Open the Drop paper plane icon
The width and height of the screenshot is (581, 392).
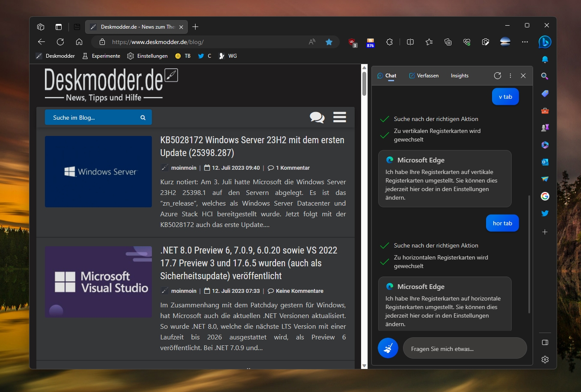click(545, 179)
